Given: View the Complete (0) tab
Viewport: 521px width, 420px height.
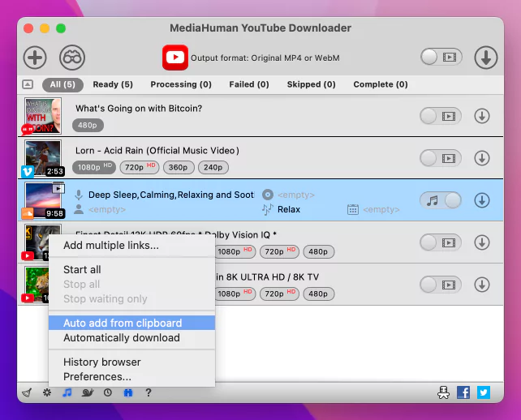Looking at the screenshot, I should point(381,84).
